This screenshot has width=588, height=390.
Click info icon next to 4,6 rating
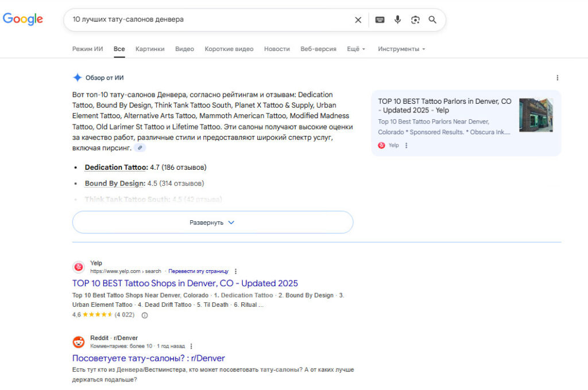tap(145, 315)
